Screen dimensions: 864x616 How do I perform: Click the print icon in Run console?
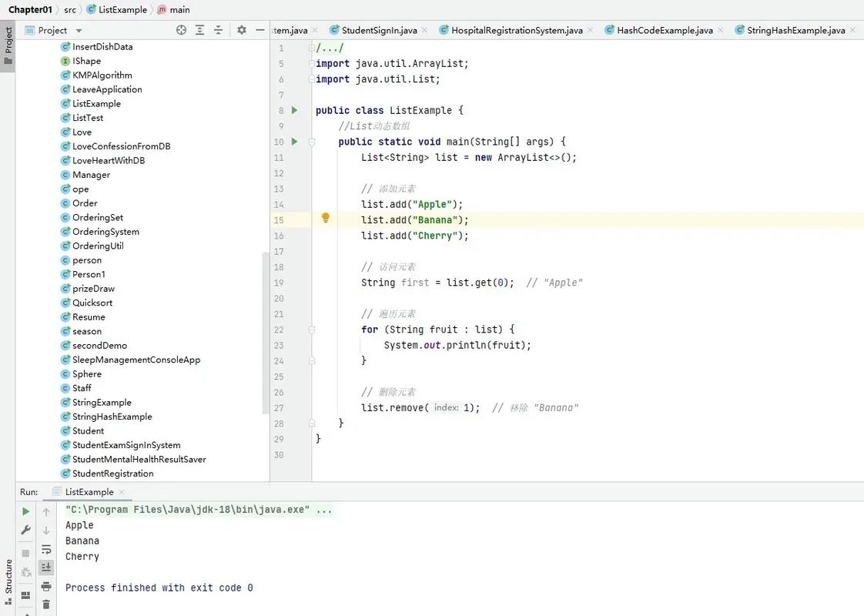[46, 587]
